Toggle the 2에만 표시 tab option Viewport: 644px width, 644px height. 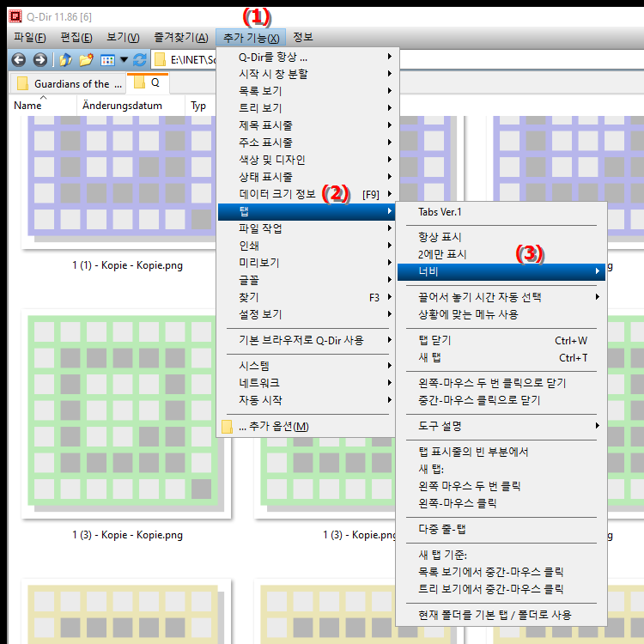(501, 255)
